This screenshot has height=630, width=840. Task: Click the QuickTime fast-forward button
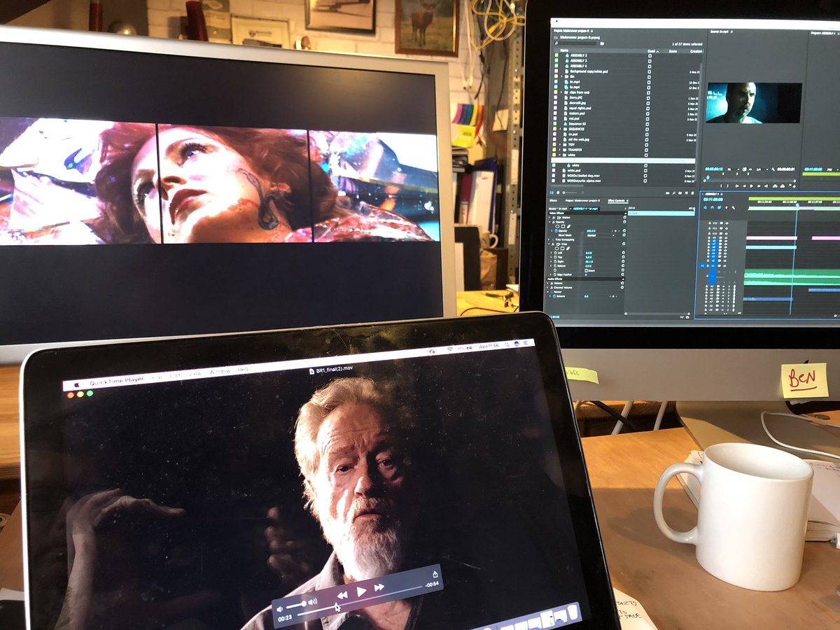(x=379, y=587)
